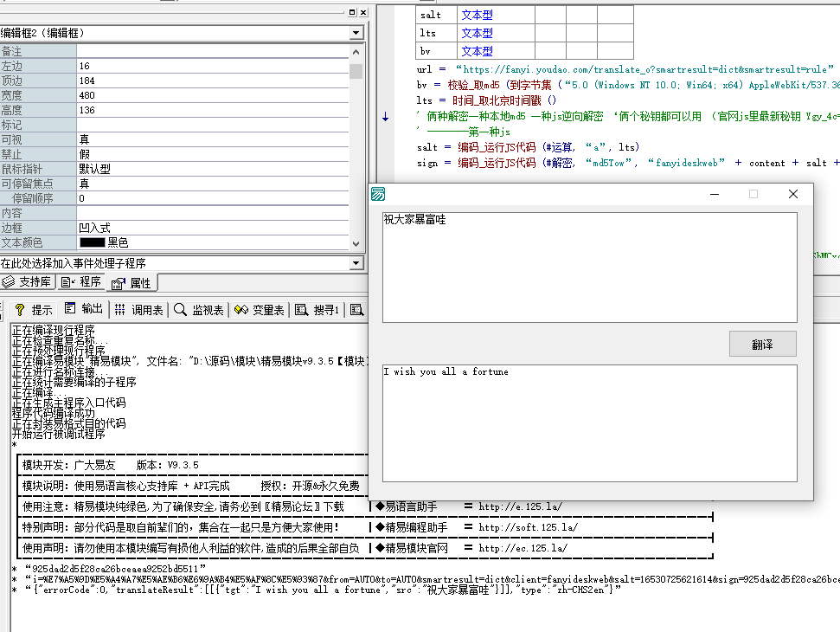This screenshot has width=840, height=632.
Task: Click the link http://e.125.la/
Action: click(520, 506)
